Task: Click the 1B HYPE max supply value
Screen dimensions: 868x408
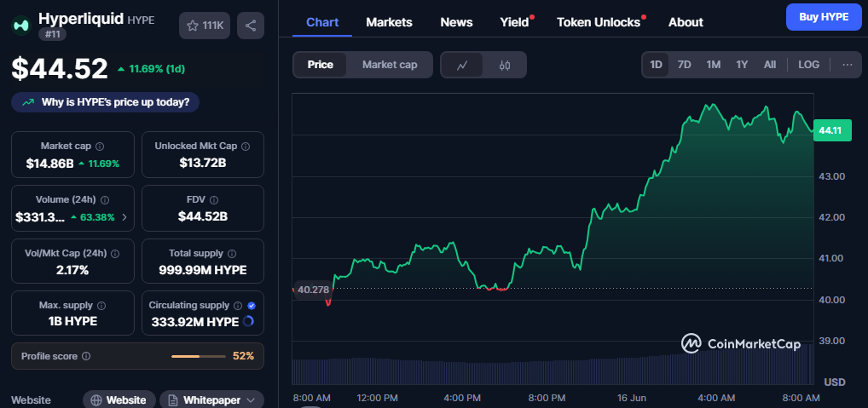Action: click(x=72, y=321)
